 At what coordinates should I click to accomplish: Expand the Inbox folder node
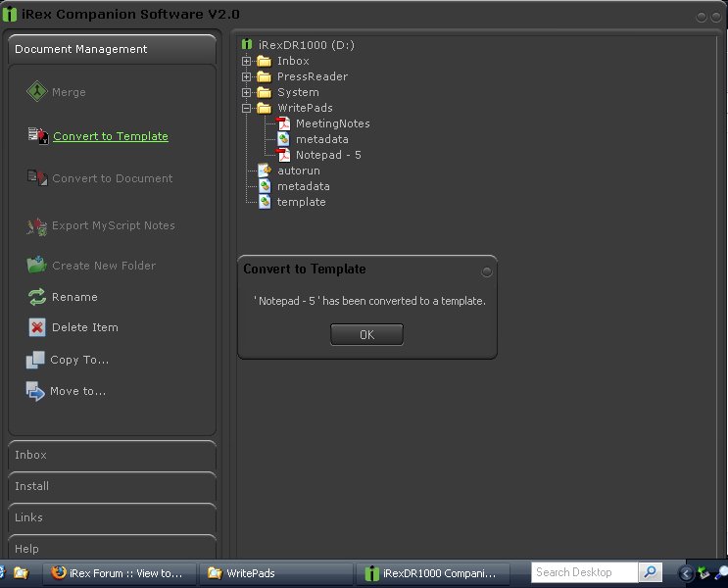(247, 61)
